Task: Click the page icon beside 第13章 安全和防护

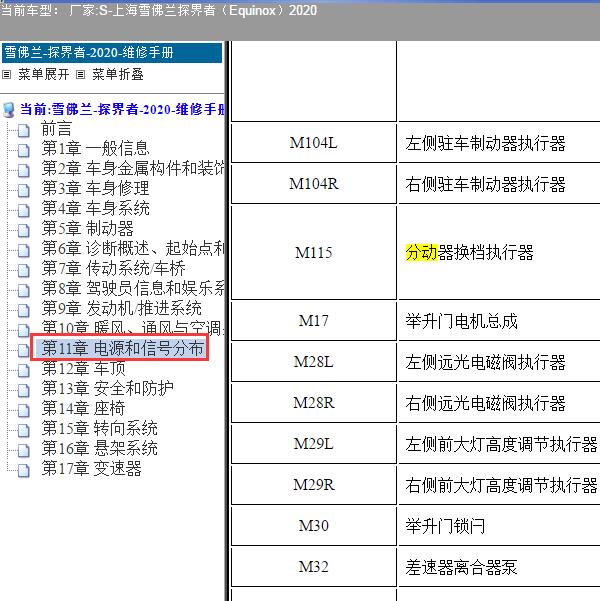Action: click(x=24, y=391)
